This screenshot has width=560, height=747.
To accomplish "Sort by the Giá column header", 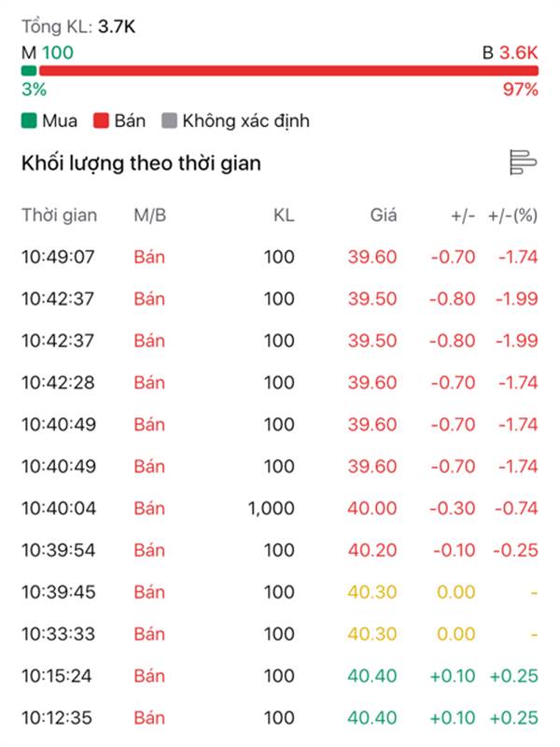I will [383, 216].
